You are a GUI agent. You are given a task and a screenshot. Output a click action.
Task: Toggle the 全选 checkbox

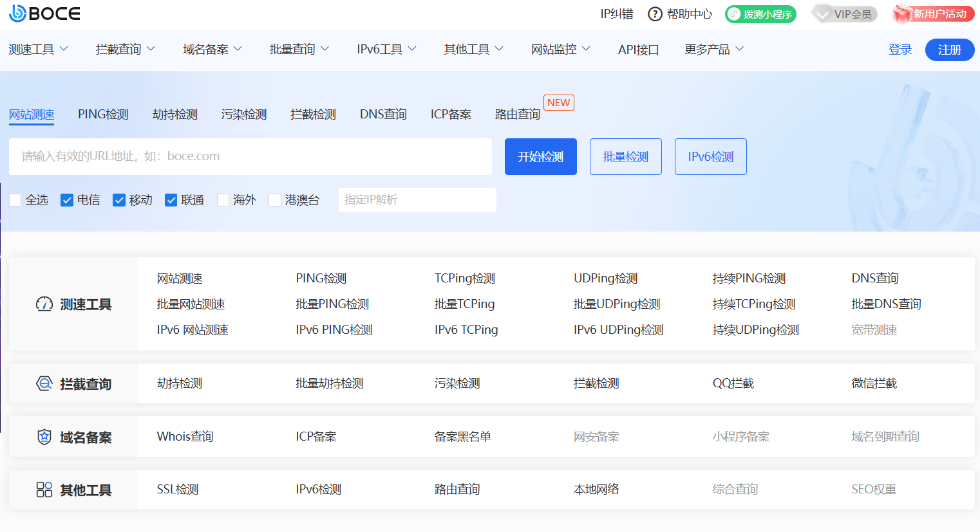(15, 200)
